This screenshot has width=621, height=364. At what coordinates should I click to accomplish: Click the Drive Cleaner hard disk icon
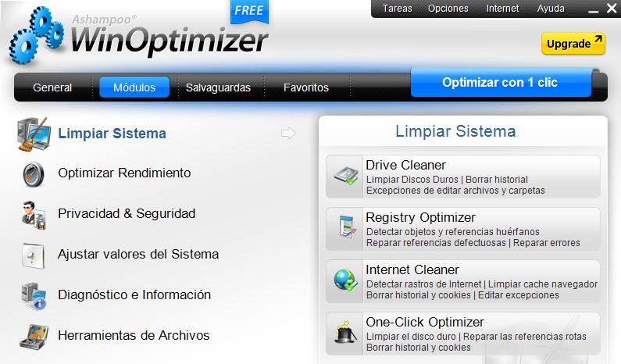tap(346, 176)
